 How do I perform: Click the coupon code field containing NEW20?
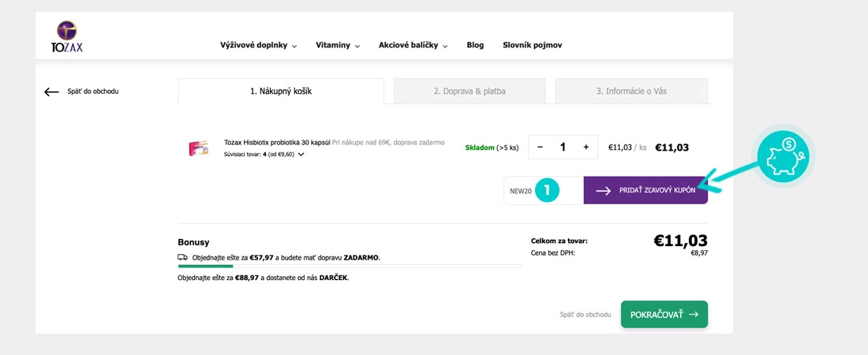click(x=544, y=190)
